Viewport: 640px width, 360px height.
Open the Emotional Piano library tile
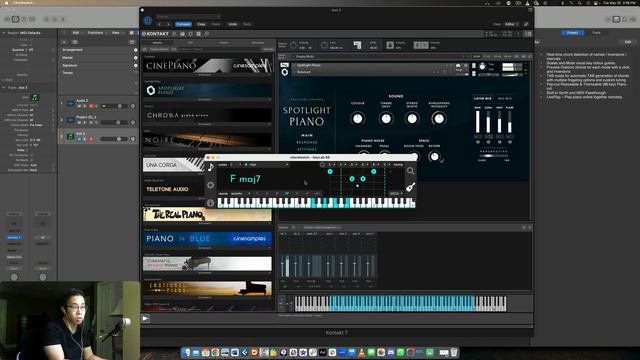[207, 288]
